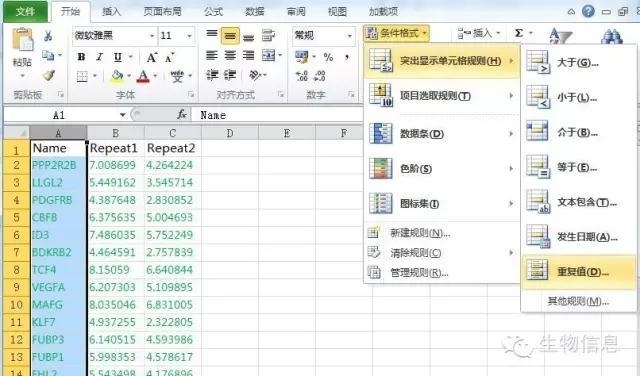Image resolution: width=640 pixels, height=376 pixels.
Task: Click the increase decimal icon
Action: click(x=302, y=76)
